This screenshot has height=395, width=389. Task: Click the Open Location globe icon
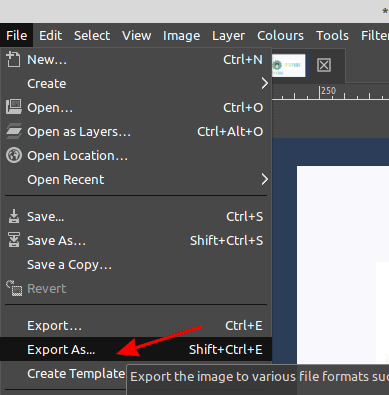click(14, 155)
